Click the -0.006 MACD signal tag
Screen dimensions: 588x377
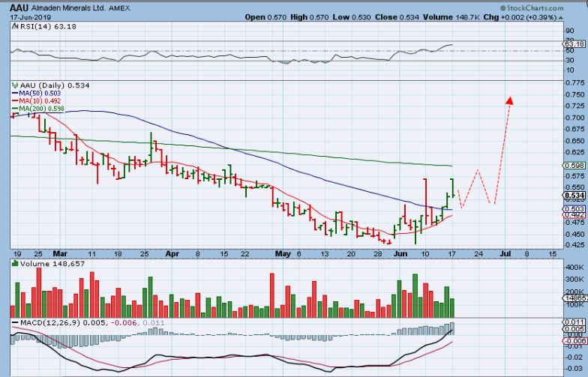[574, 340]
